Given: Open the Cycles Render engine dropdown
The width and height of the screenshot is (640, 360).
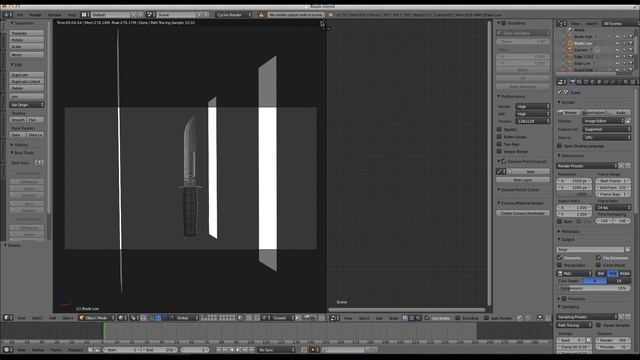Looking at the screenshot, I should 233,15.
